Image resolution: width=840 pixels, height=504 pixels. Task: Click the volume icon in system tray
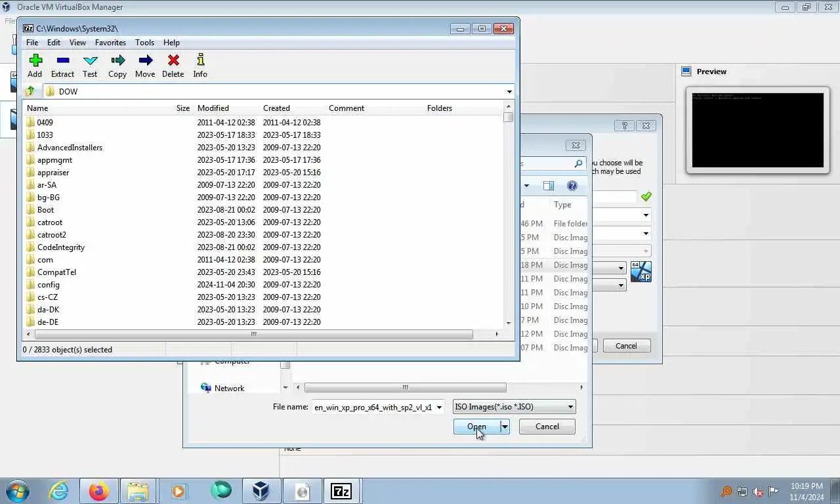(x=758, y=492)
